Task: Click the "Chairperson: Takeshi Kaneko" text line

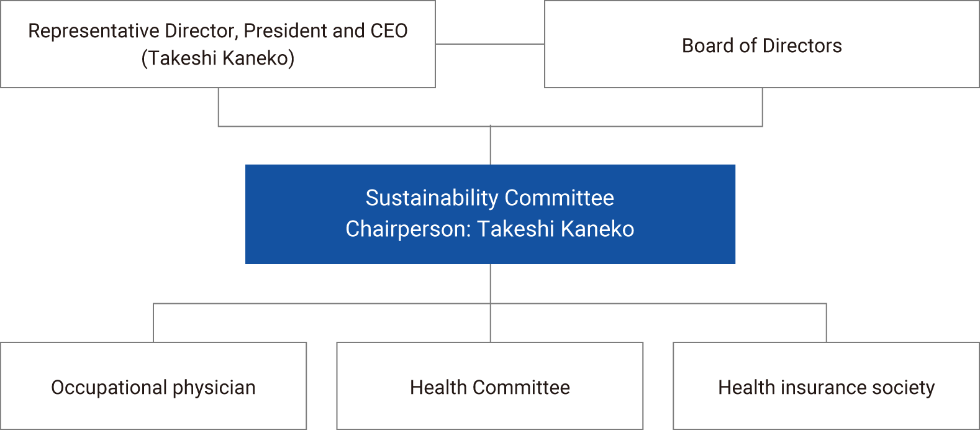Action: point(489,229)
